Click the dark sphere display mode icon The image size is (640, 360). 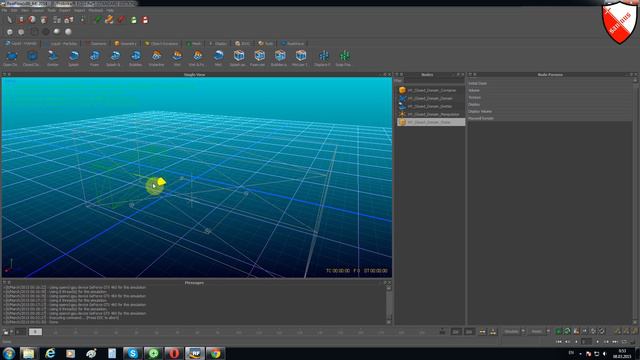coord(46,31)
